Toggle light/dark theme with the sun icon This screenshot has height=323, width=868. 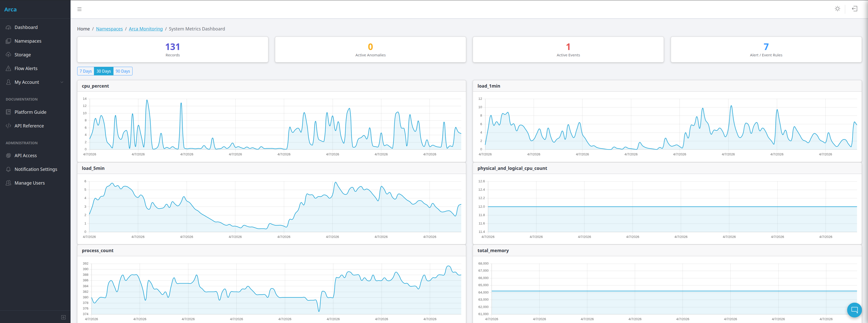click(838, 9)
